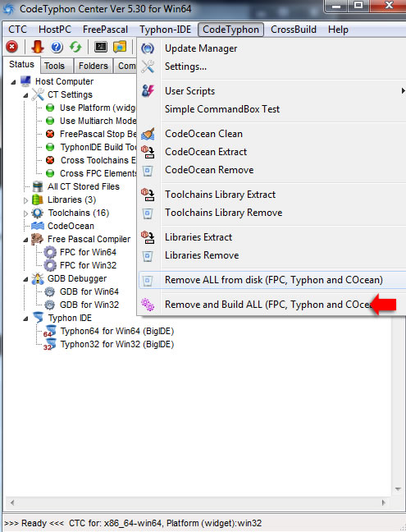Click the horizontal scrollbar right arrow
This screenshot has width=406, height=532.
point(384,502)
